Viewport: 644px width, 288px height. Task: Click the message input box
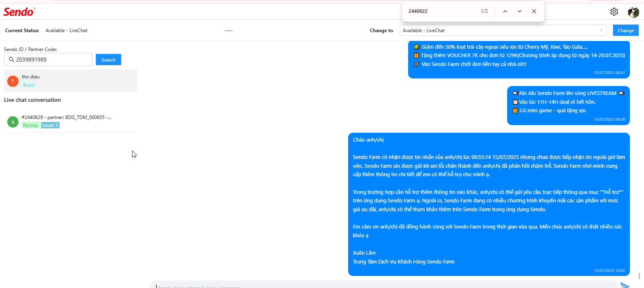coord(384,285)
